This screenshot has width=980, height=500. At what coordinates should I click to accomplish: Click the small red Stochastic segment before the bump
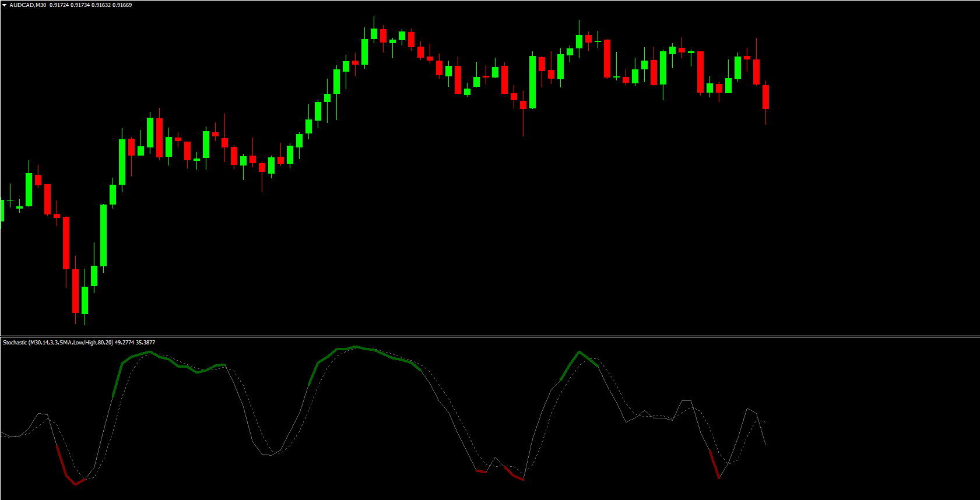pyautogui.click(x=481, y=471)
